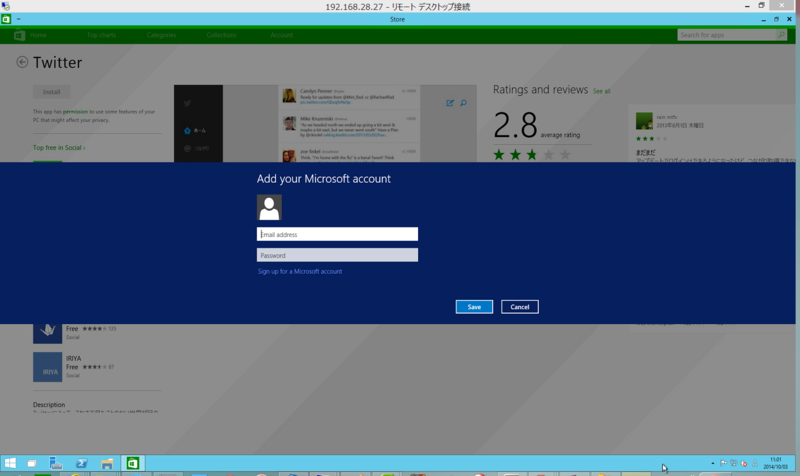Open See all ratings and reviews

pyautogui.click(x=602, y=91)
